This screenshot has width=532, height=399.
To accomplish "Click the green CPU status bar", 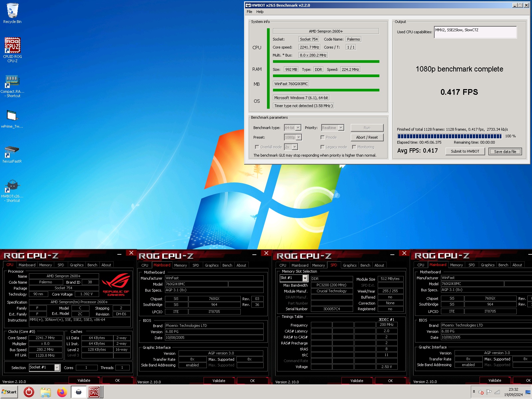I will pos(326,62).
